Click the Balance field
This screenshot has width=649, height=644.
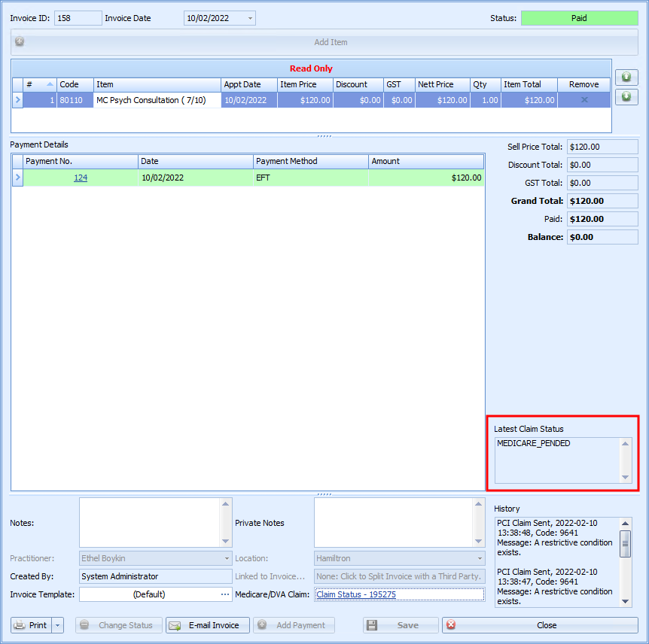pos(602,237)
